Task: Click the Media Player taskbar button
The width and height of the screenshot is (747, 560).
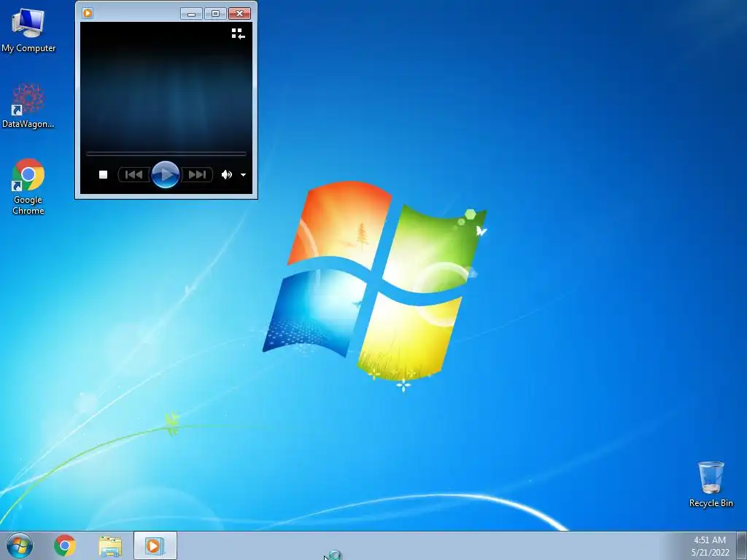Action: (x=155, y=545)
